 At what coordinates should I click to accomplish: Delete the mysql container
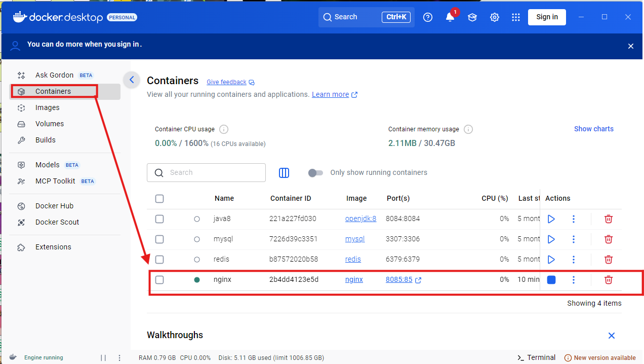click(609, 239)
